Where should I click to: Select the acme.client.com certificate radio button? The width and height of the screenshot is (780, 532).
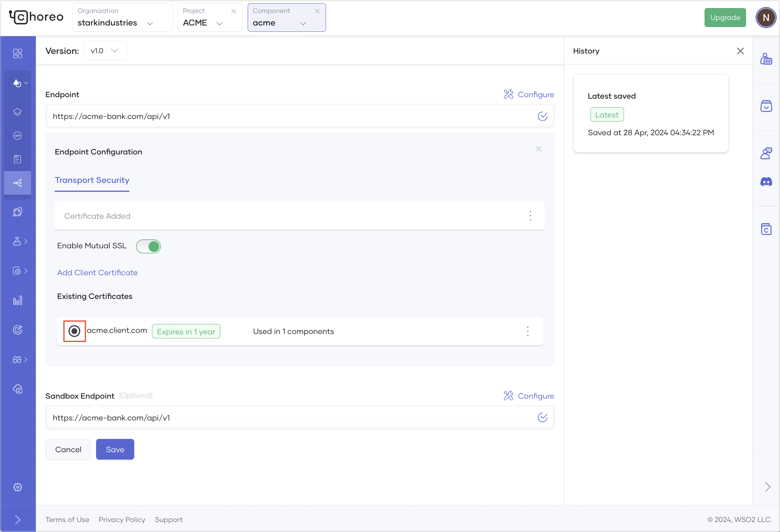tap(74, 331)
